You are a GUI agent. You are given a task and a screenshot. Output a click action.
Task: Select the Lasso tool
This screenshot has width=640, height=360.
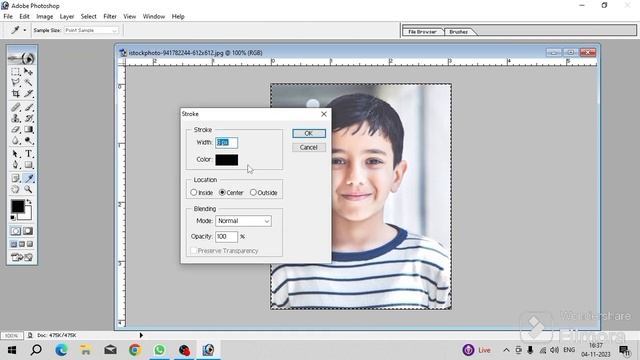[x=16, y=82]
